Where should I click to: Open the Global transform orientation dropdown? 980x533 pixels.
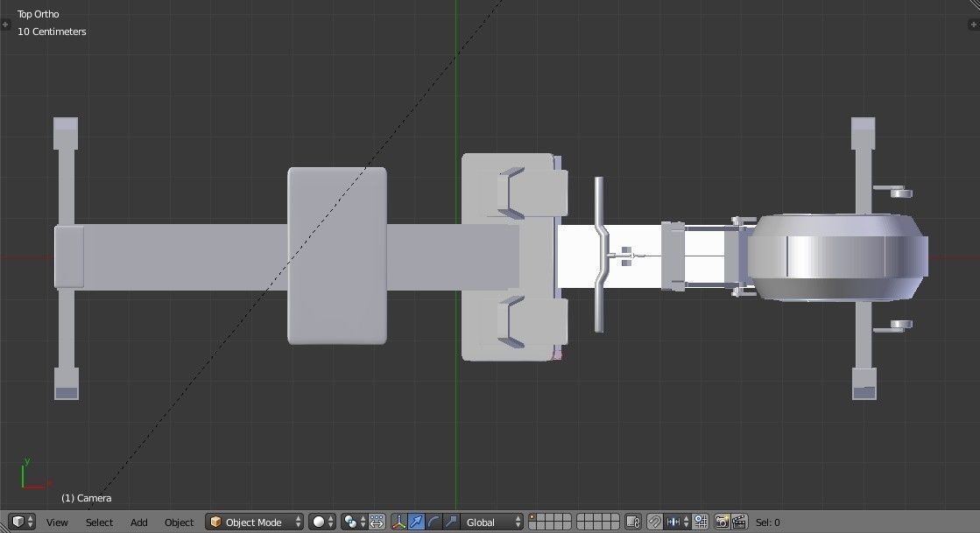[492, 522]
